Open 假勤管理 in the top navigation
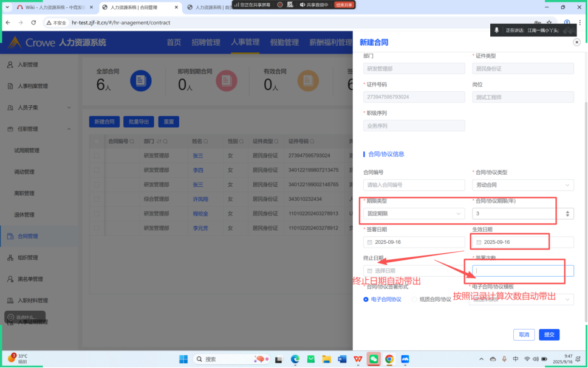 coord(284,43)
